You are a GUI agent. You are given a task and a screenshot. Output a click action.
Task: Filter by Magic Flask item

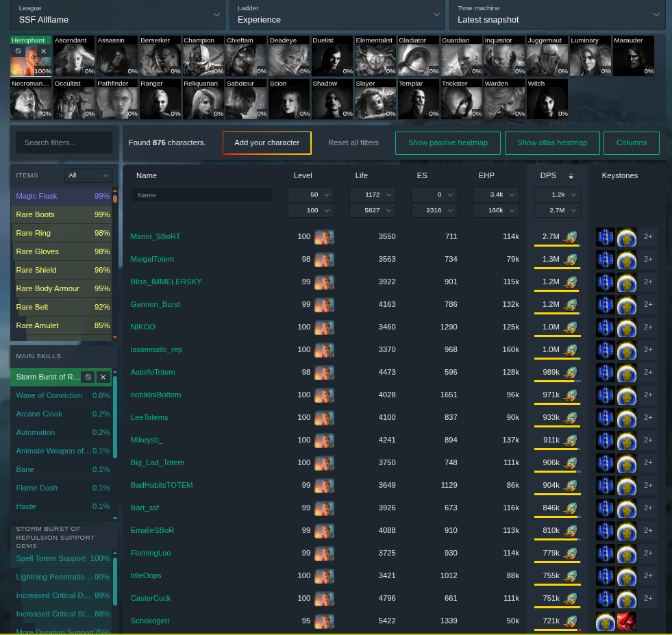61,196
